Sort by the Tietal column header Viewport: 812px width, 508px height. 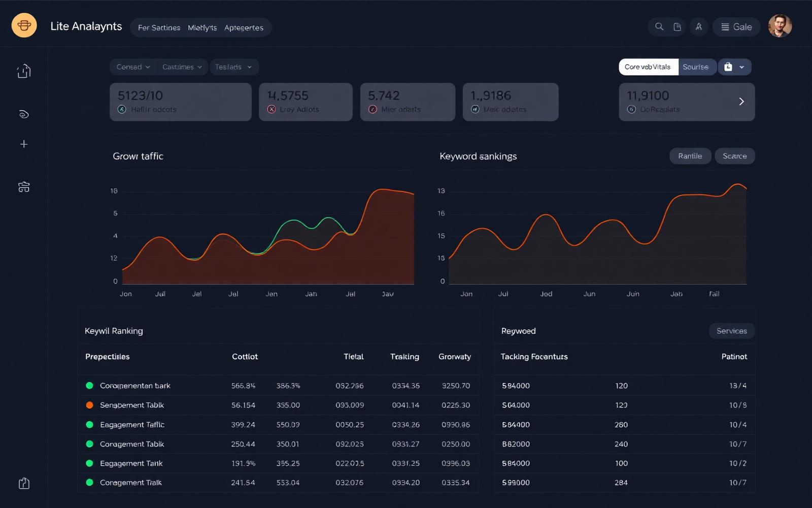pos(354,357)
